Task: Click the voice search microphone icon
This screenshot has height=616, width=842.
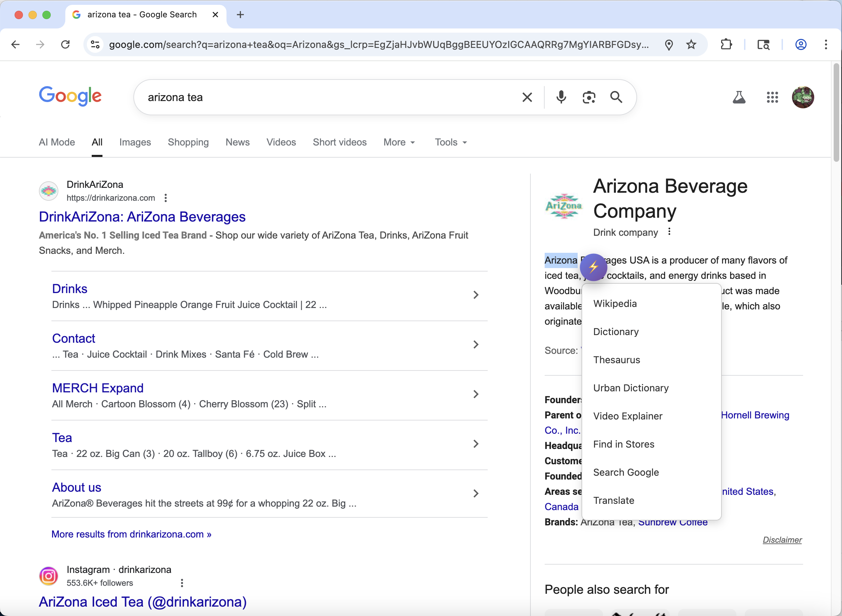Action: point(561,97)
